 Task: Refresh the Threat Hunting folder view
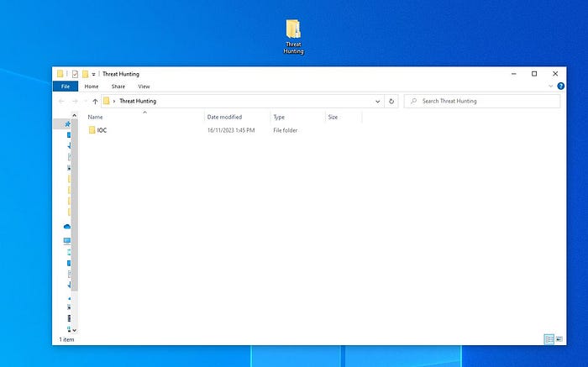(x=391, y=102)
